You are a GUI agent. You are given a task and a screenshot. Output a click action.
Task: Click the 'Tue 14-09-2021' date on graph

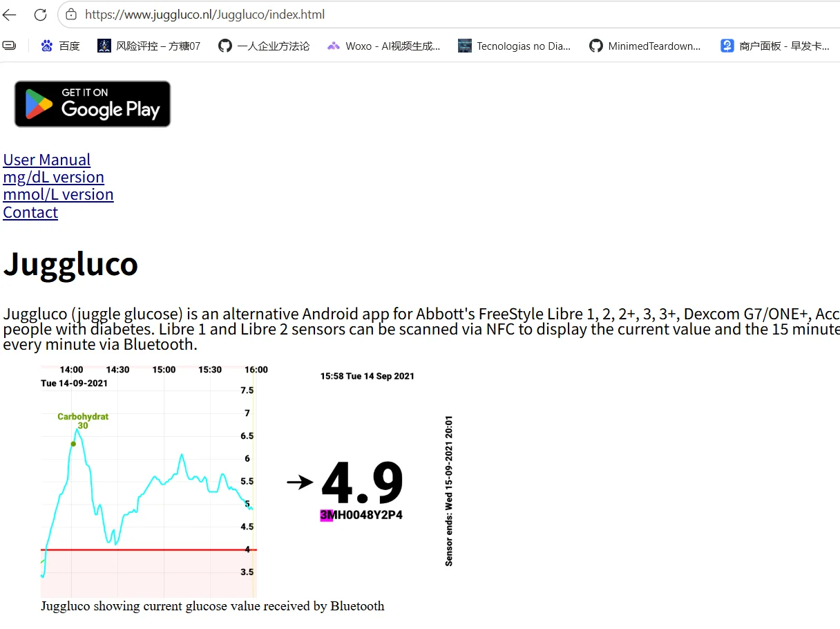[74, 383]
